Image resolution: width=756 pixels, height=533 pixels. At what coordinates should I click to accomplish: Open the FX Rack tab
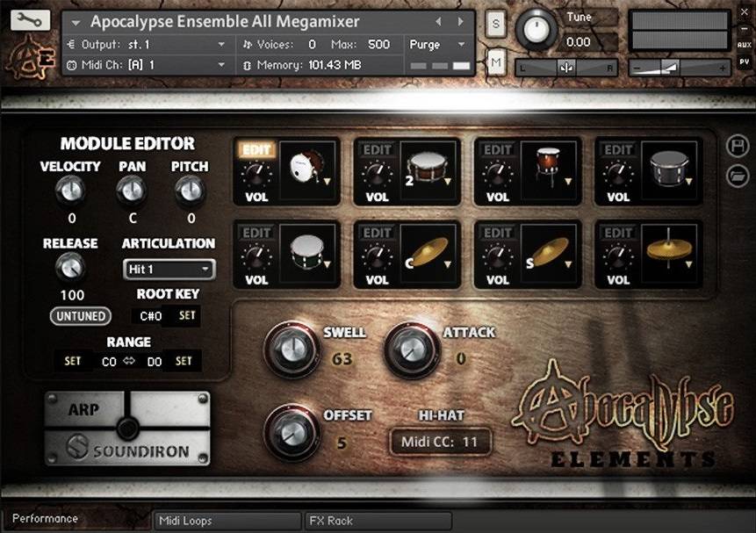pyautogui.click(x=378, y=520)
